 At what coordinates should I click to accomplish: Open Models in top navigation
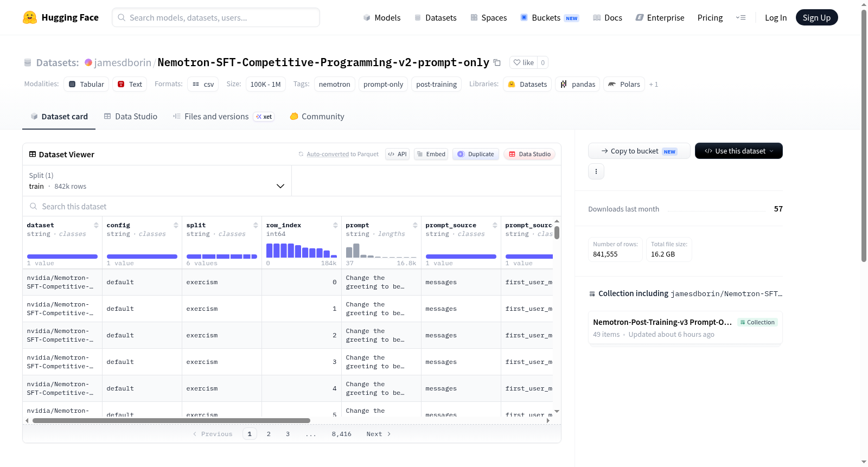coord(381,17)
